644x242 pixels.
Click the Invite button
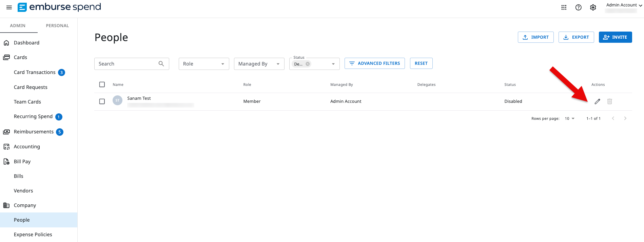[x=615, y=37]
